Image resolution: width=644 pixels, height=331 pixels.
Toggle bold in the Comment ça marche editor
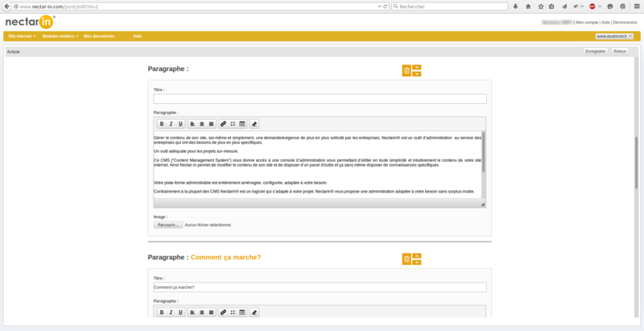coord(162,312)
